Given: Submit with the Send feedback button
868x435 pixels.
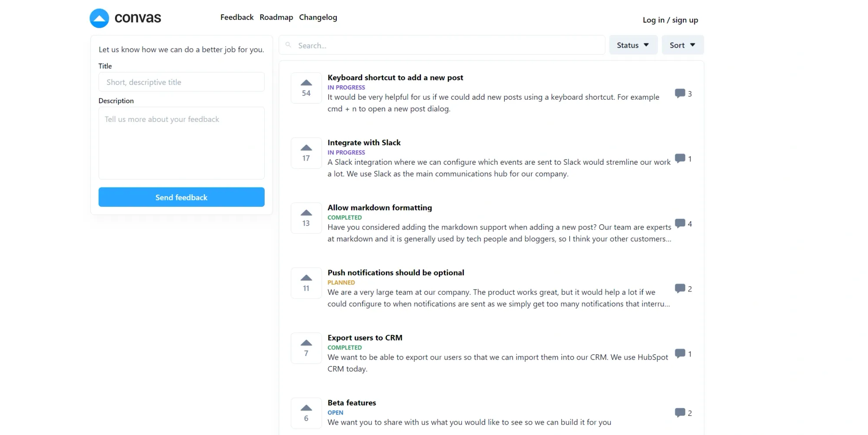Looking at the screenshot, I should (181, 197).
